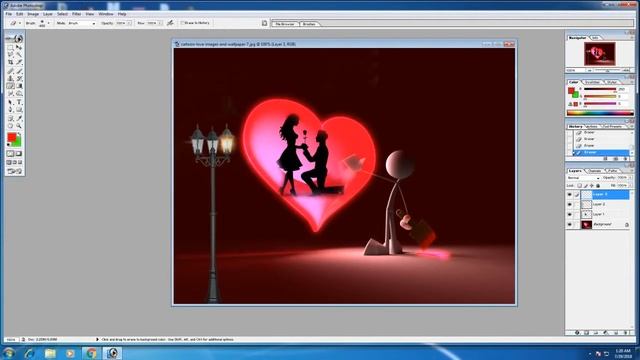Viewport: 640px width, 360px height.
Task: Select the Type tool
Action: click(19, 102)
